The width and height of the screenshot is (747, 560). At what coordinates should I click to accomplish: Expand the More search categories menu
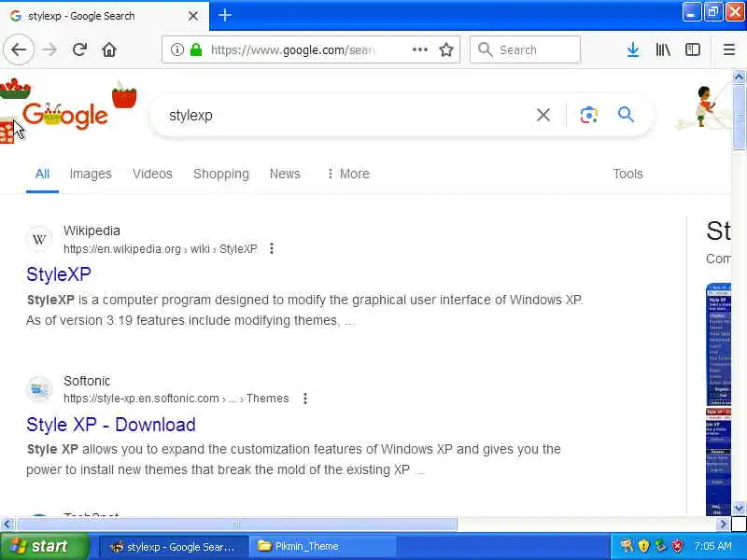click(348, 174)
